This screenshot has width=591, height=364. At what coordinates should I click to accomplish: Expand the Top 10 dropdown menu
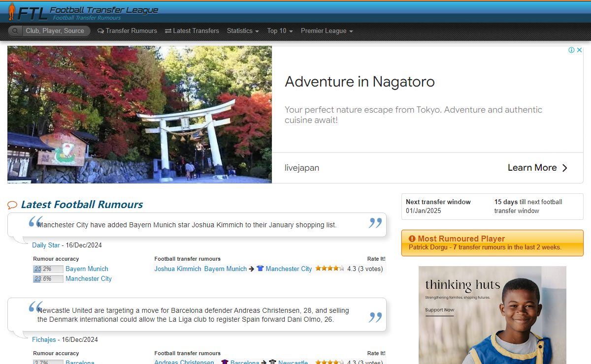click(280, 30)
